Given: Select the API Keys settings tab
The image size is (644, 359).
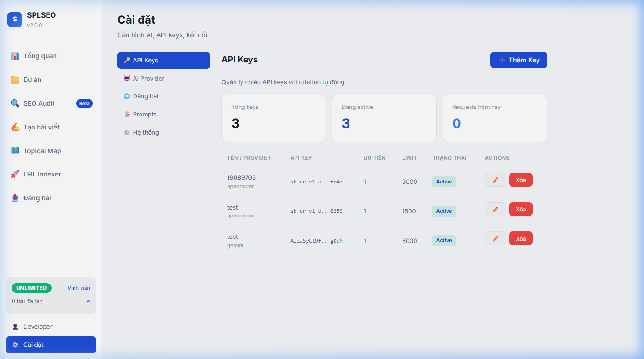Looking at the screenshot, I should point(164,61).
